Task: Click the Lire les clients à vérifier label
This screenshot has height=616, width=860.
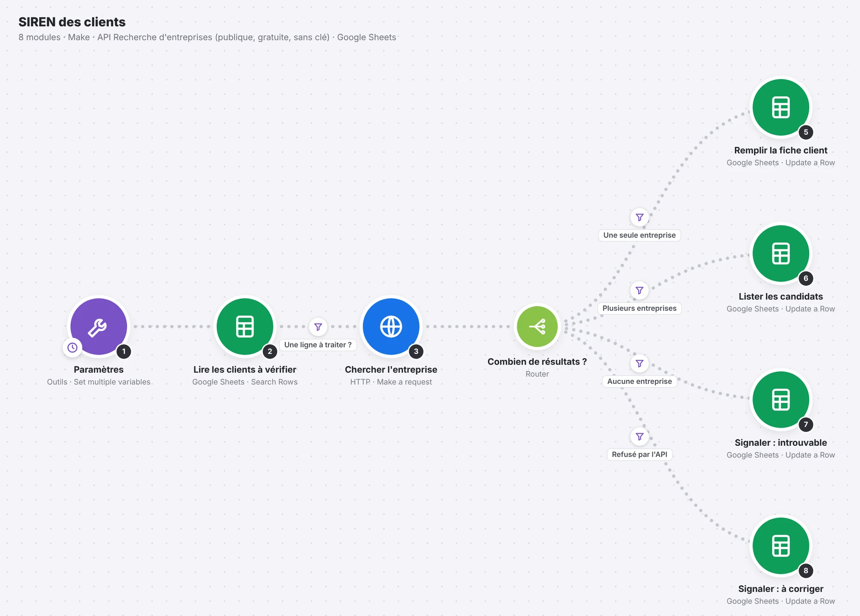Action: coord(245,369)
